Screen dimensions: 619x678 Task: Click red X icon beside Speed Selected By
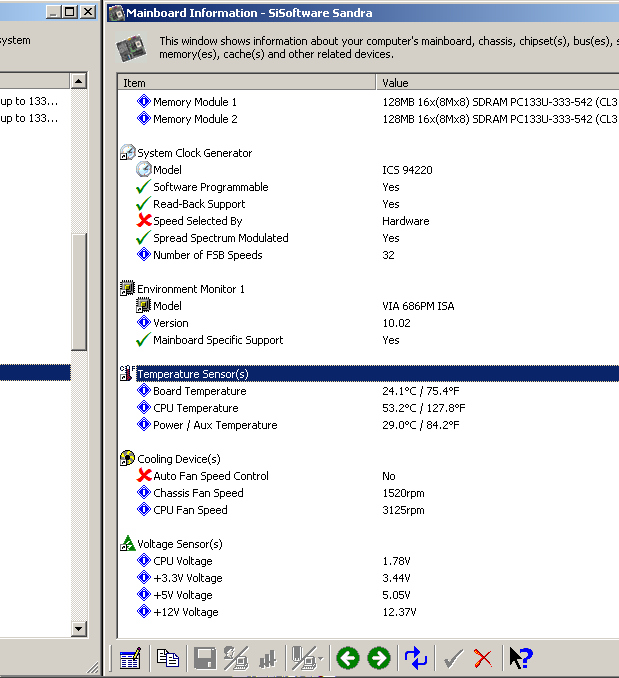[x=144, y=221]
